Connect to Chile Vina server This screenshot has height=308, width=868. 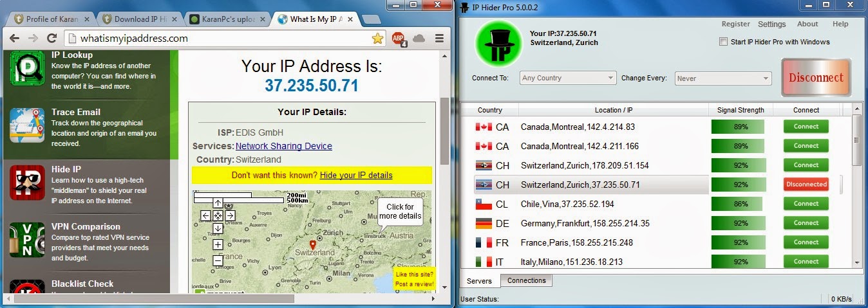pos(806,204)
